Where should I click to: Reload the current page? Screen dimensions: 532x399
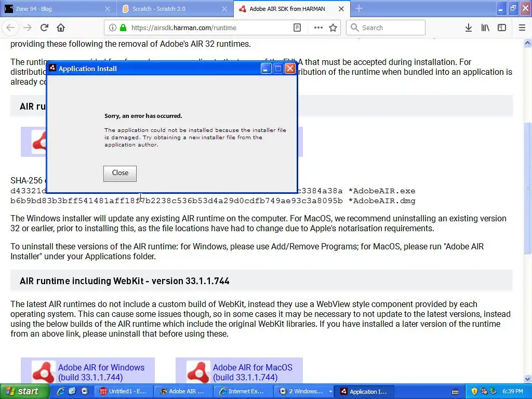tap(44, 28)
